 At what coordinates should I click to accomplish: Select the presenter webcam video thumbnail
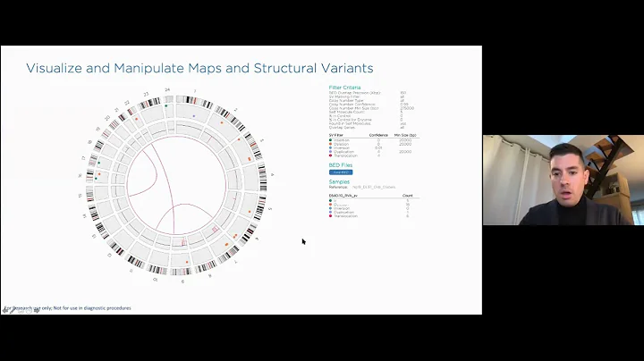[563, 180]
